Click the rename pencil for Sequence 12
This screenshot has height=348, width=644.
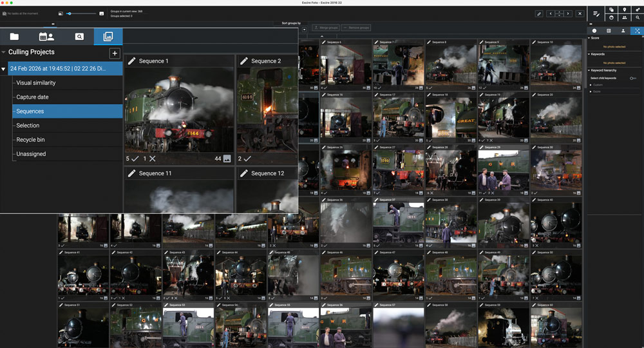coord(244,173)
